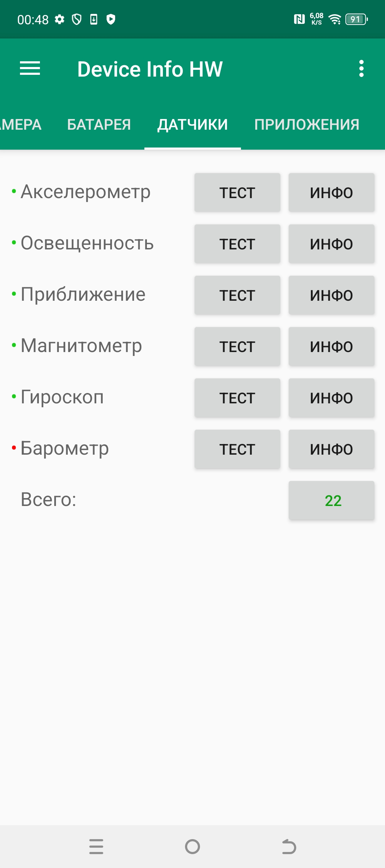Switch to the БАТАРЕЯ tab

(x=99, y=125)
